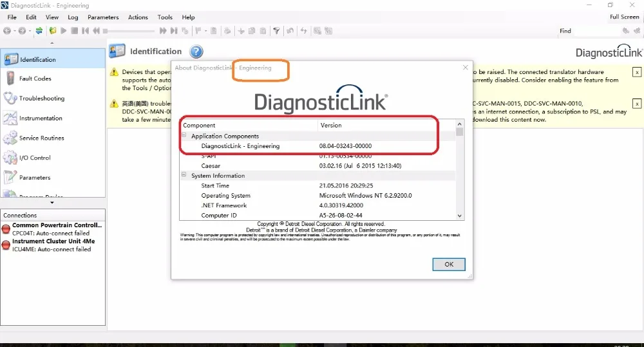Click the skip to end playback button
This screenshot has height=347, width=644.
pos(174,31)
